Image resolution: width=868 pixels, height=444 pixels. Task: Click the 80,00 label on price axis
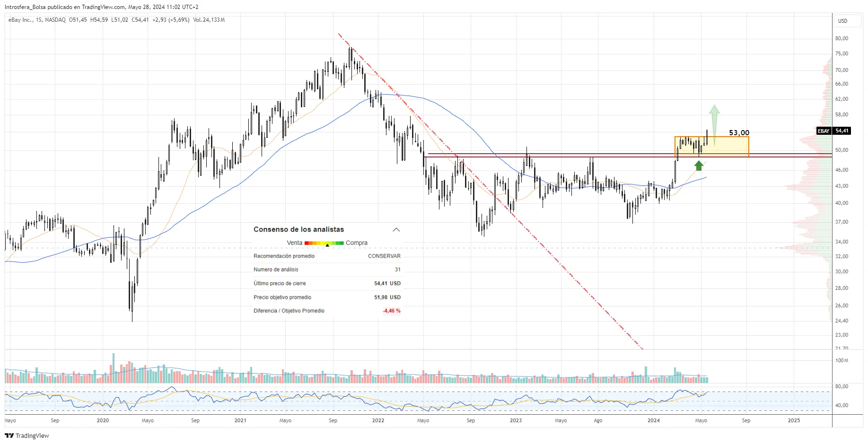pyautogui.click(x=842, y=38)
